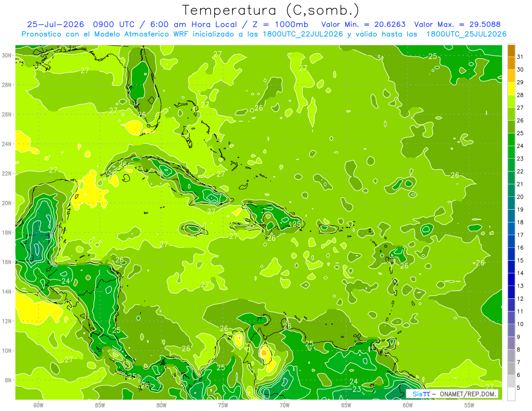This screenshot has height=411, width=532.
Task: Click the 28N latitude axis label
Action: 7,85
